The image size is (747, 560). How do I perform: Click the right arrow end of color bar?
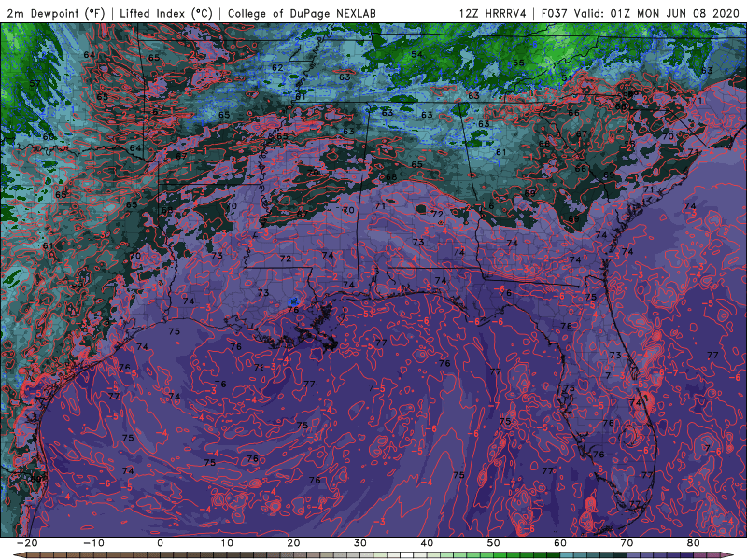pyautogui.click(x=727, y=555)
